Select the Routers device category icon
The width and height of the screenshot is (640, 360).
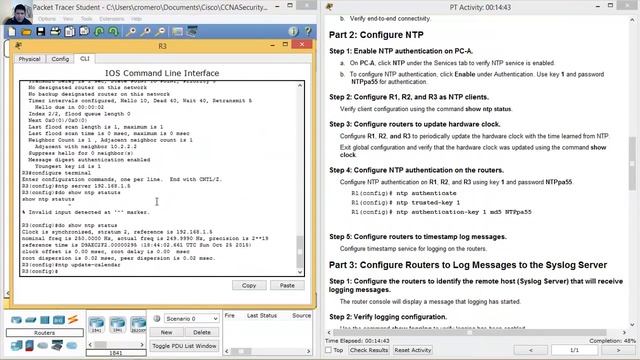16,320
